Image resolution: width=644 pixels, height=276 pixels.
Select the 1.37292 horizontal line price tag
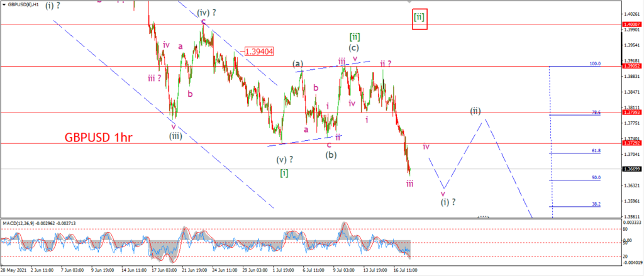click(x=631, y=144)
